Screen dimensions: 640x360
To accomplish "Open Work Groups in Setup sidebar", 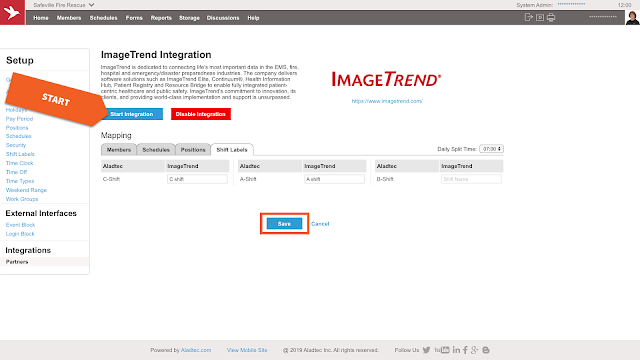I will (22, 199).
